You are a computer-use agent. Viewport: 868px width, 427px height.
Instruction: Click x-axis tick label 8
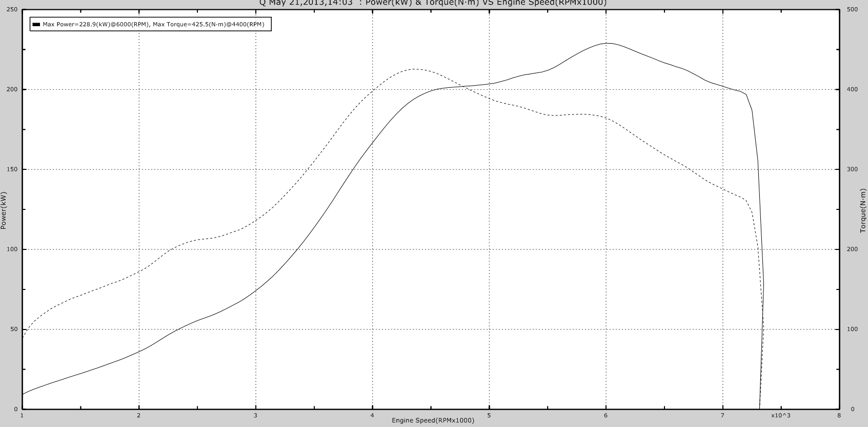click(839, 415)
